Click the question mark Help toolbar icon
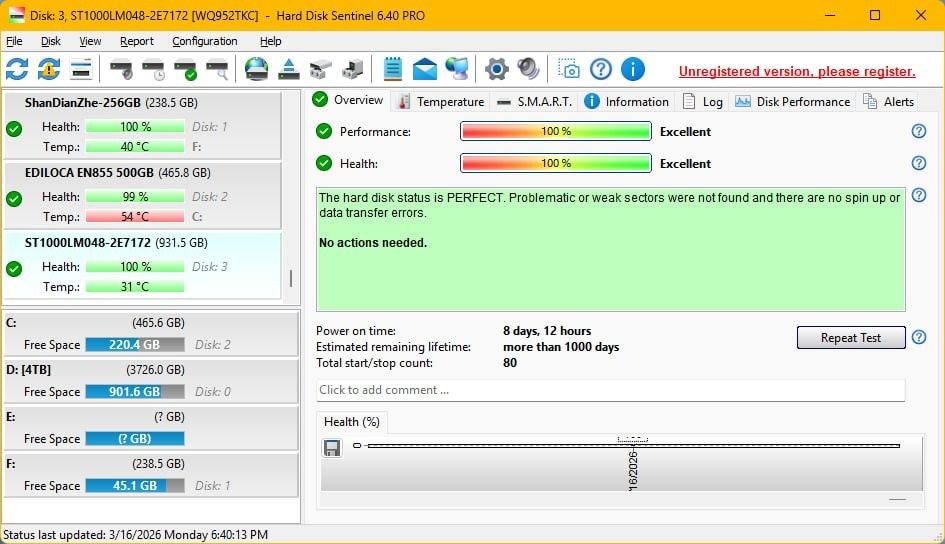 (x=601, y=69)
